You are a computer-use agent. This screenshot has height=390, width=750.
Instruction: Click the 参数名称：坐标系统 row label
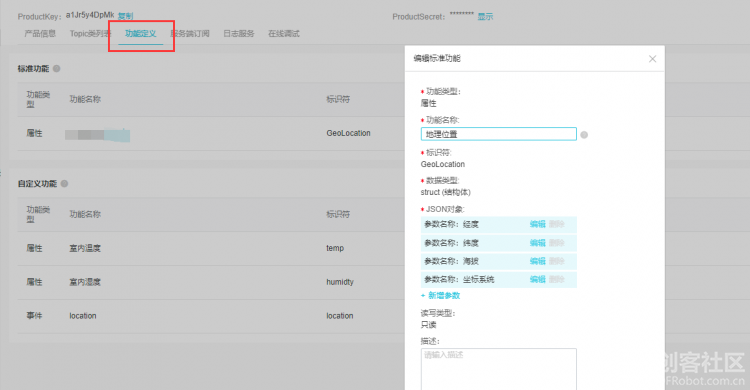click(459, 279)
